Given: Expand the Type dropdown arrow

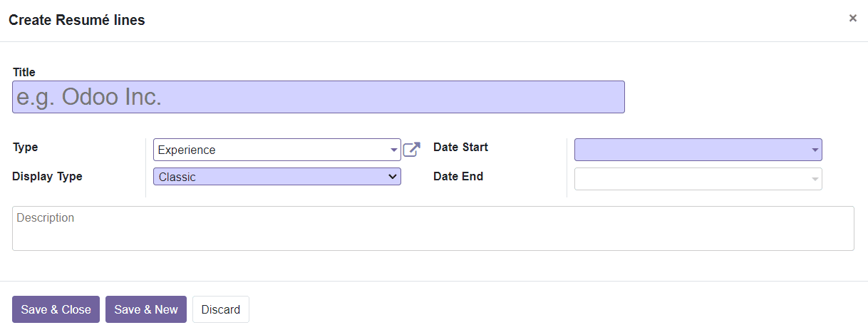Looking at the screenshot, I should point(394,150).
